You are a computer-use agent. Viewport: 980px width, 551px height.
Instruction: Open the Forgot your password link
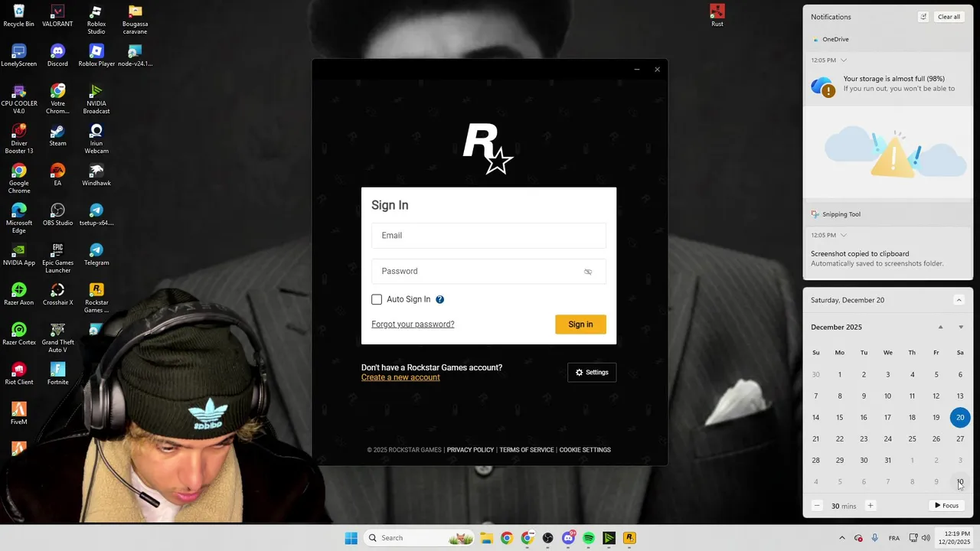413,324
